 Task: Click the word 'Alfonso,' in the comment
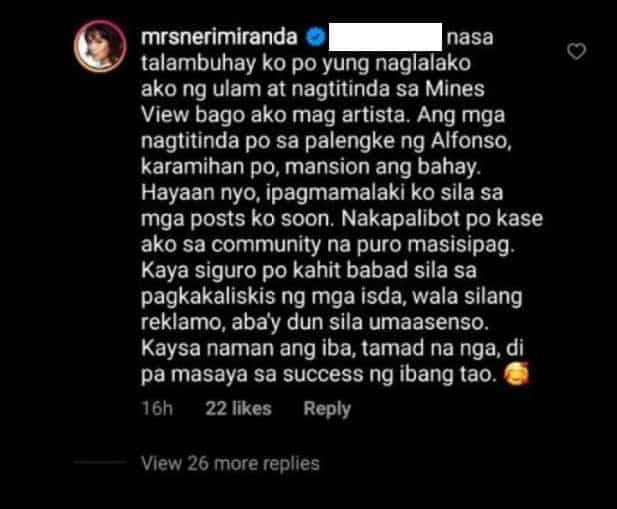pos(471,141)
